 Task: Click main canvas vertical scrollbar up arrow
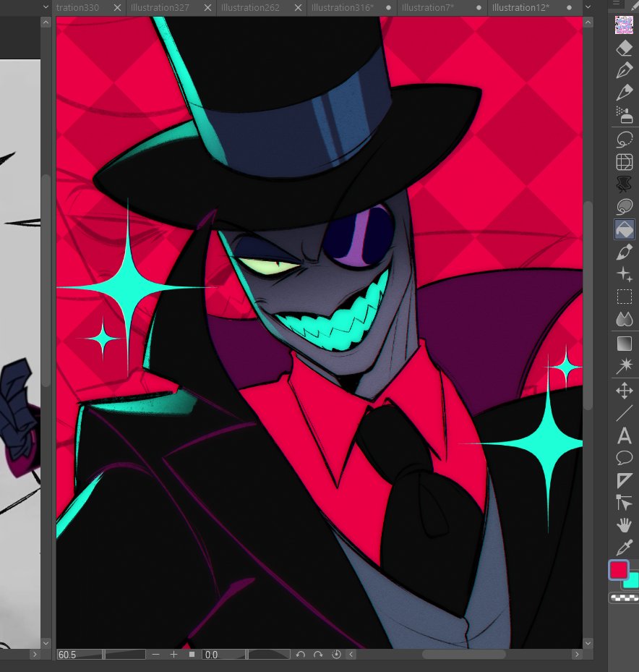pos(588,22)
